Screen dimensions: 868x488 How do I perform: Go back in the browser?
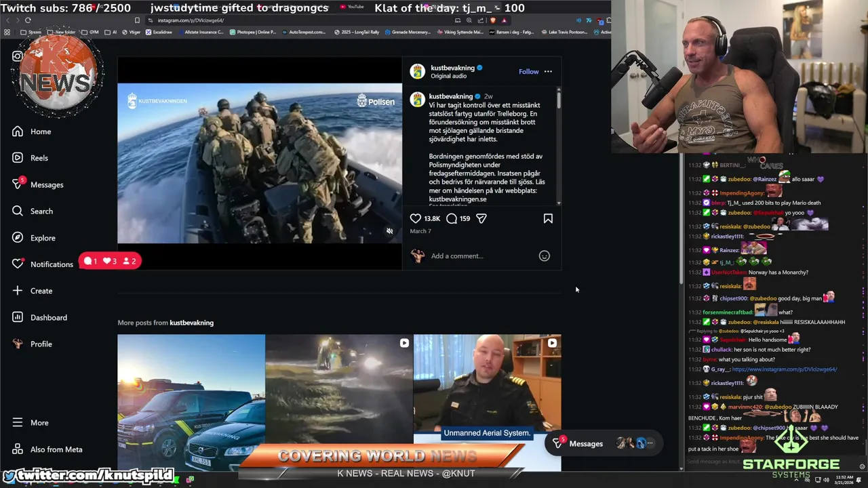[x=7, y=20]
